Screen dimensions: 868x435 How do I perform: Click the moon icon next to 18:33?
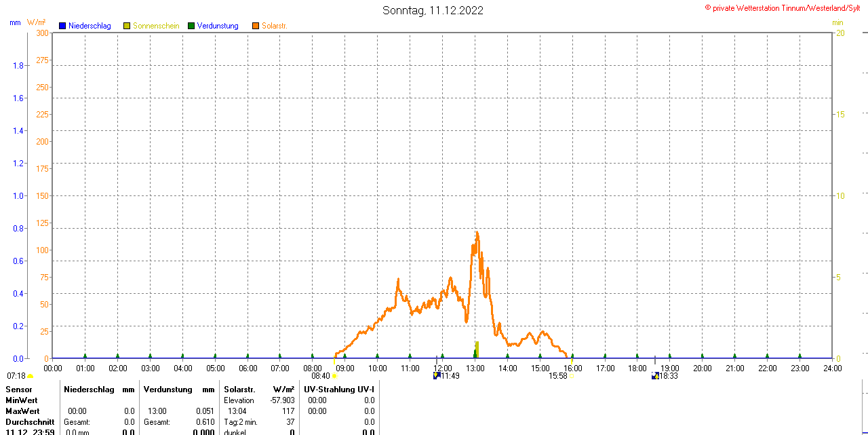coord(655,375)
